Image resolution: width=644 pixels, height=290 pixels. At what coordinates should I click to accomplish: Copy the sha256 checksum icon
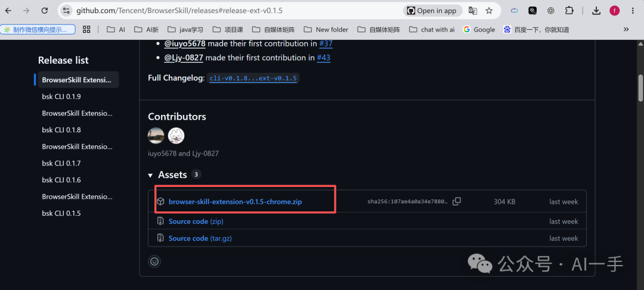[456, 201]
